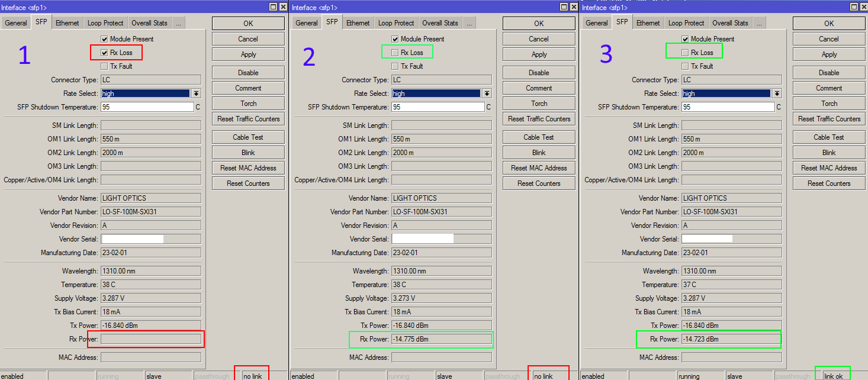Image resolution: width=868 pixels, height=380 pixels.
Task: Open Rate Select dropdown arrow in first window
Action: [x=196, y=94]
